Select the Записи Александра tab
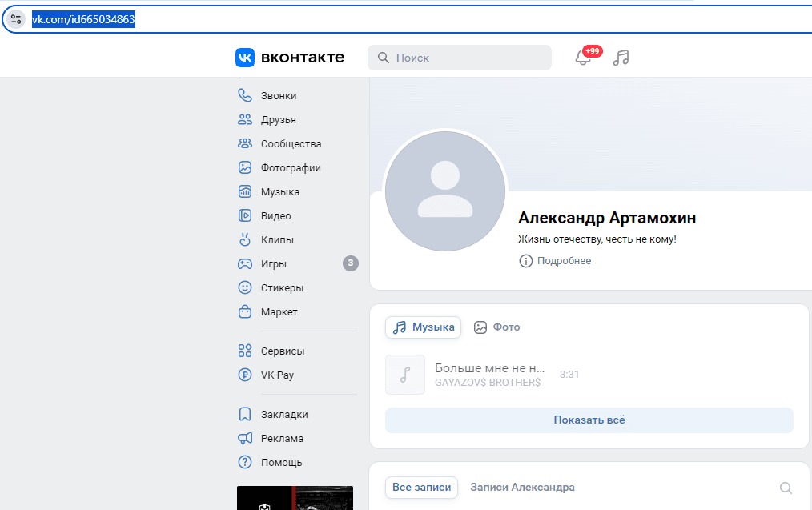This screenshot has width=812, height=510. pos(523,488)
